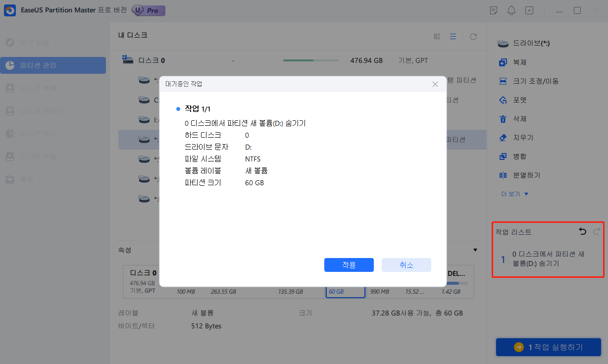Collapse the 속성 properties panel
The height and width of the screenshot is (364, 608).
coord(475,250)
